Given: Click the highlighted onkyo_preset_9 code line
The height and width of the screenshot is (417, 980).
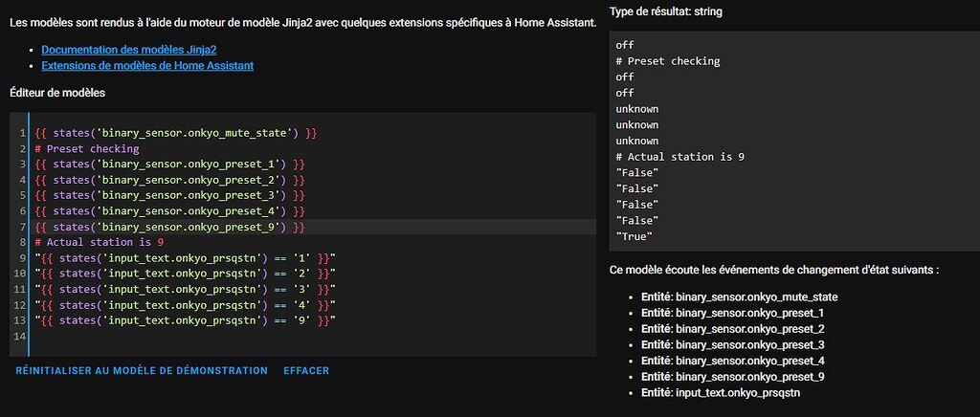Looking at the screenshot, I should (169, 227).
